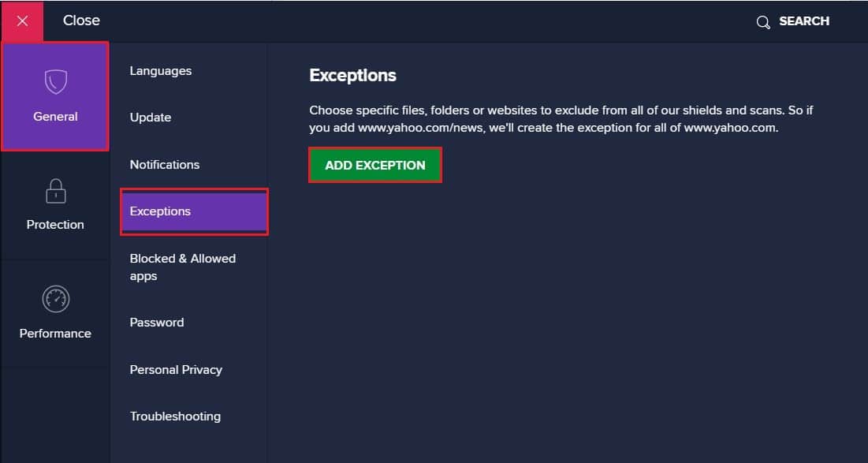Click the Protection padlock icon

coord(55,191)
